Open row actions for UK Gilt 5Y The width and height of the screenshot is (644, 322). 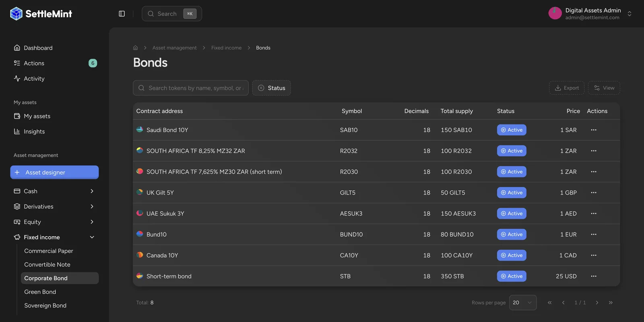tap(594, 193)
